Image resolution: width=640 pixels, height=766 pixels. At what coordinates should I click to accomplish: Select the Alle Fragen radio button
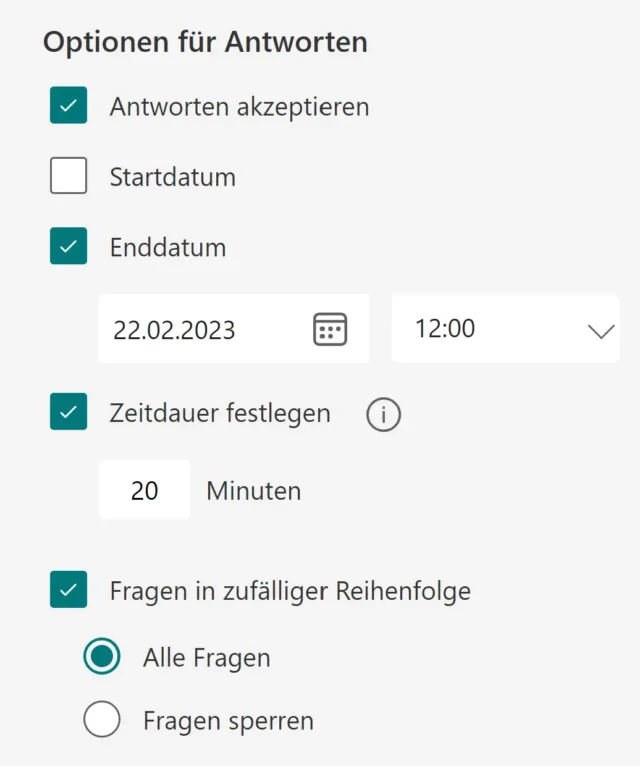[x=102, y=657]
